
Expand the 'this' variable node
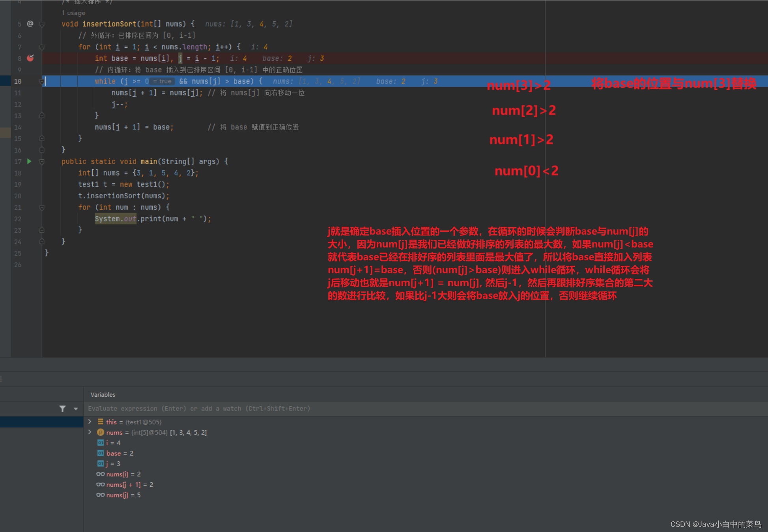(90, 422)
